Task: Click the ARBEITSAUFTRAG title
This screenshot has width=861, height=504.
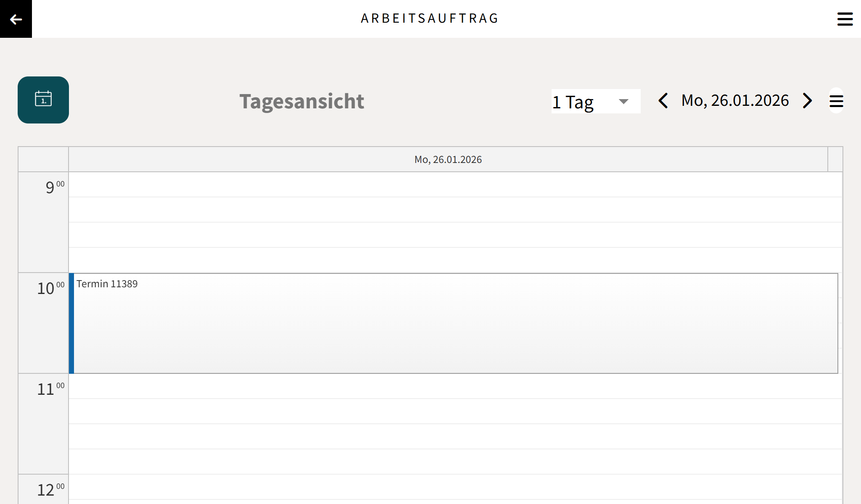Action: point(430,18)
